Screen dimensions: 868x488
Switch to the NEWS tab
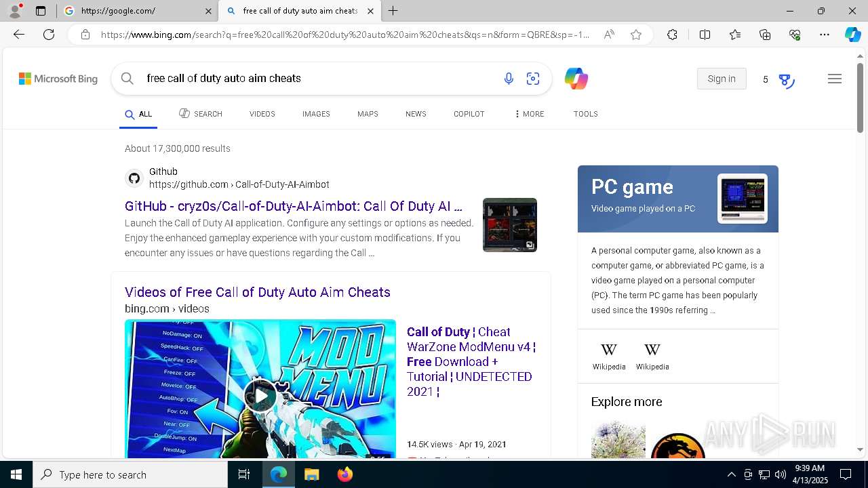click(x=416, y=114)
